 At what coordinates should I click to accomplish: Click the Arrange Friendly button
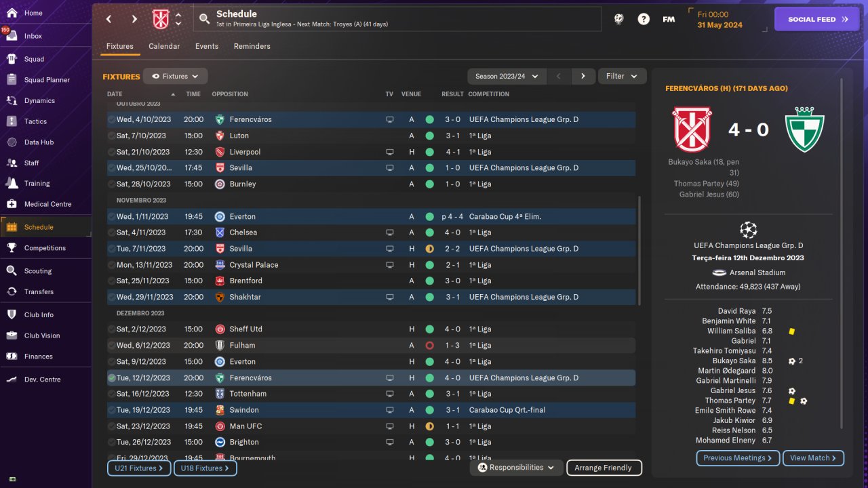pyautogui.click(x=604, y=468)
